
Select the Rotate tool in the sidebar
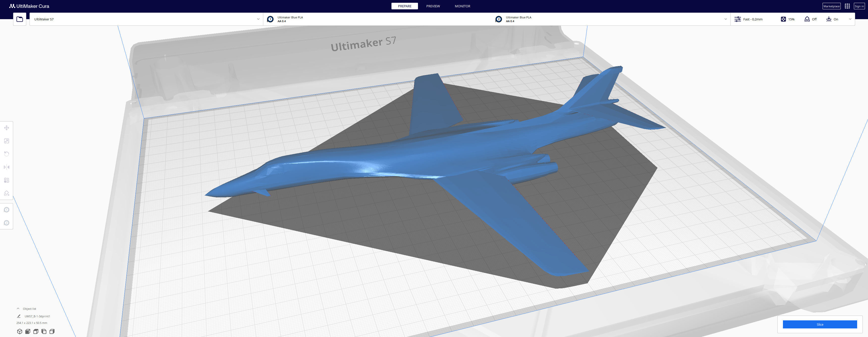pyautogui.click(x=6, y=154)
